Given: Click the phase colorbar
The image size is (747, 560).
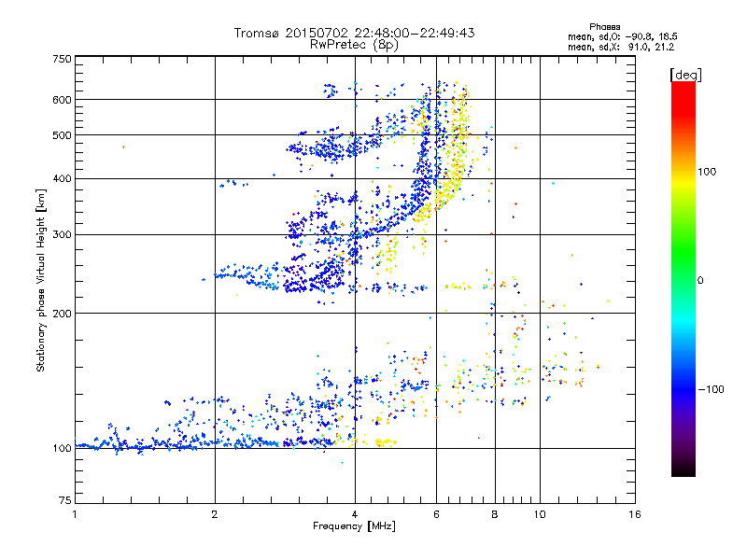Looking at the screenshot, I should click(684, 278).
